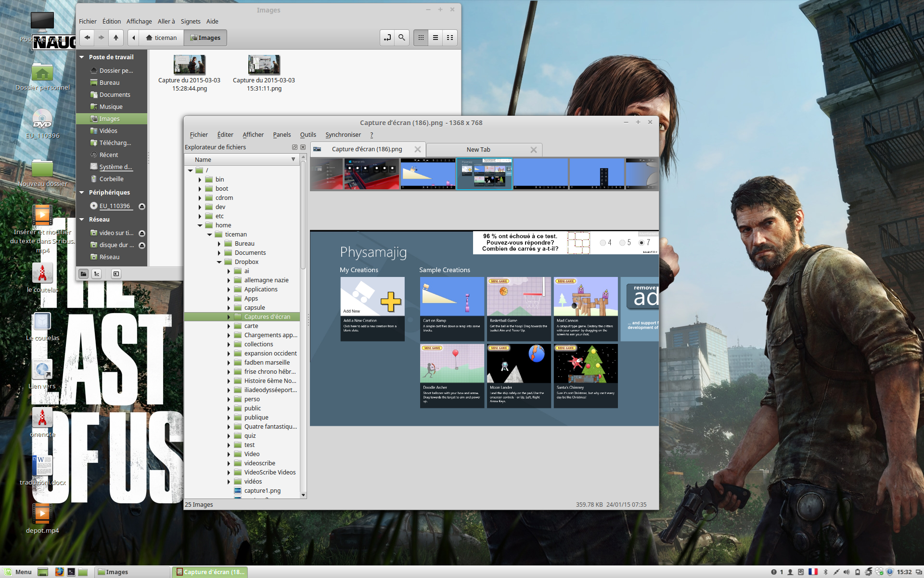Switch Images window to icon view
Screen dimensions: 924x578
[421, 38]
